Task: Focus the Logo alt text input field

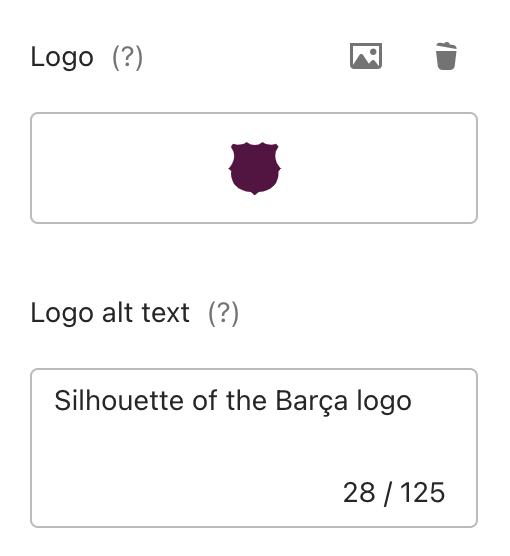Action: tap(254, 448)
